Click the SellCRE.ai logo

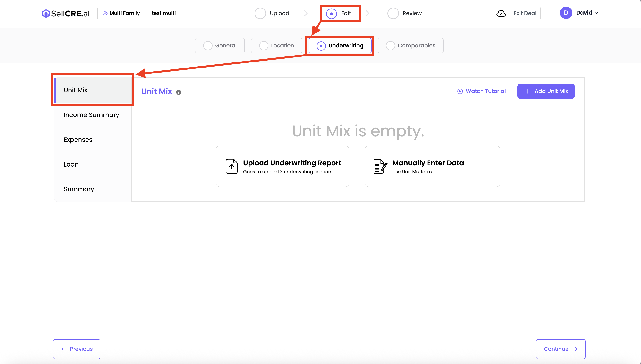(x=66, y=13)
